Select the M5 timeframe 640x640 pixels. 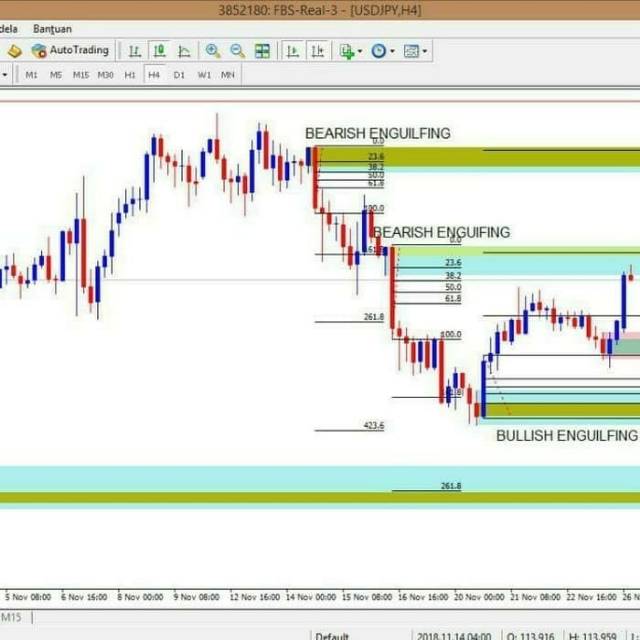tap(56, 75)
